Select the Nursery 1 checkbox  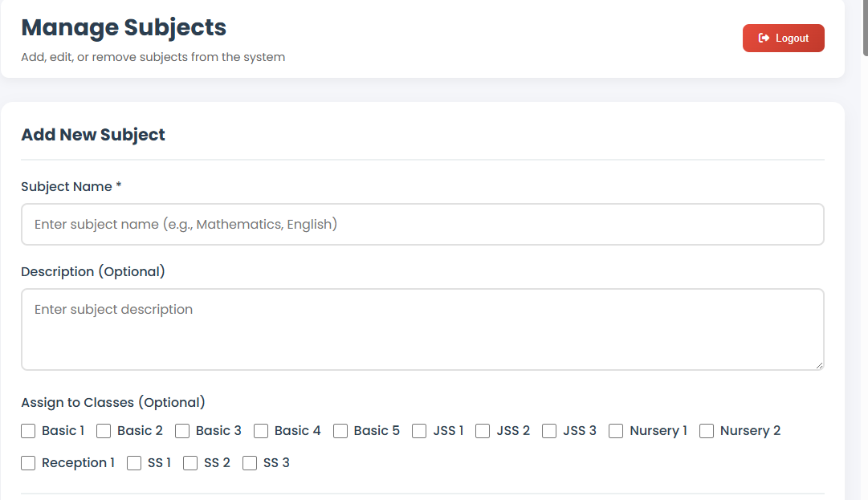(x=616, y=431)
